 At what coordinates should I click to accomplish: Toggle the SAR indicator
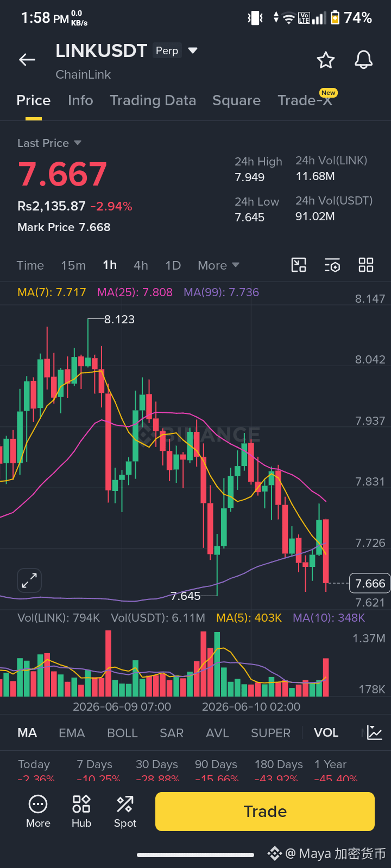[172, 733]
